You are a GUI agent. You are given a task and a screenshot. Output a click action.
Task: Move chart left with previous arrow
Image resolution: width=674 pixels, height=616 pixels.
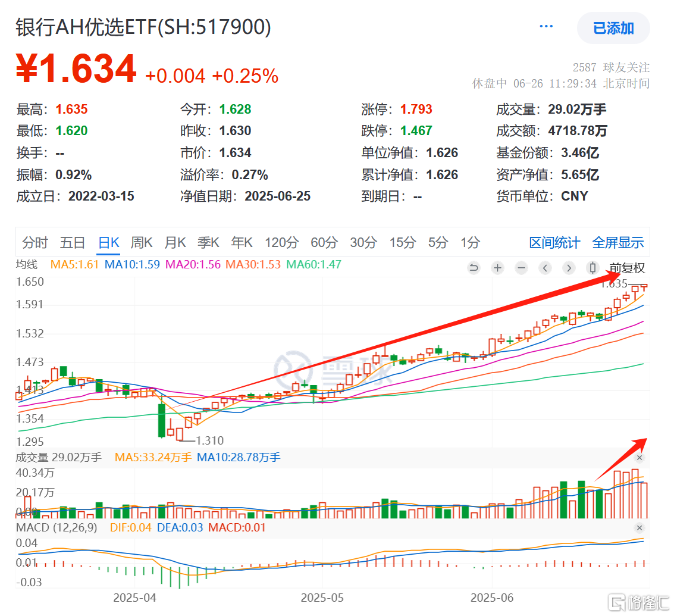(545, 268)
